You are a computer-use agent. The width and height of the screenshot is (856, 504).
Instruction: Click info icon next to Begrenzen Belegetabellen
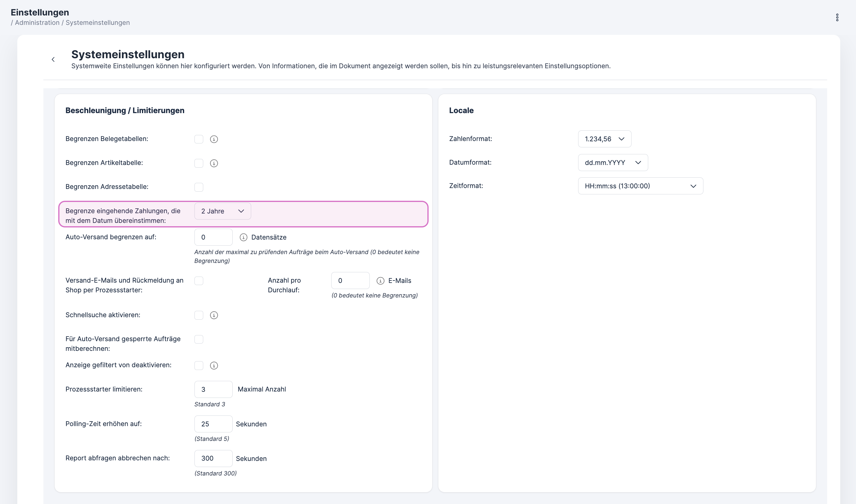(214, 139)
